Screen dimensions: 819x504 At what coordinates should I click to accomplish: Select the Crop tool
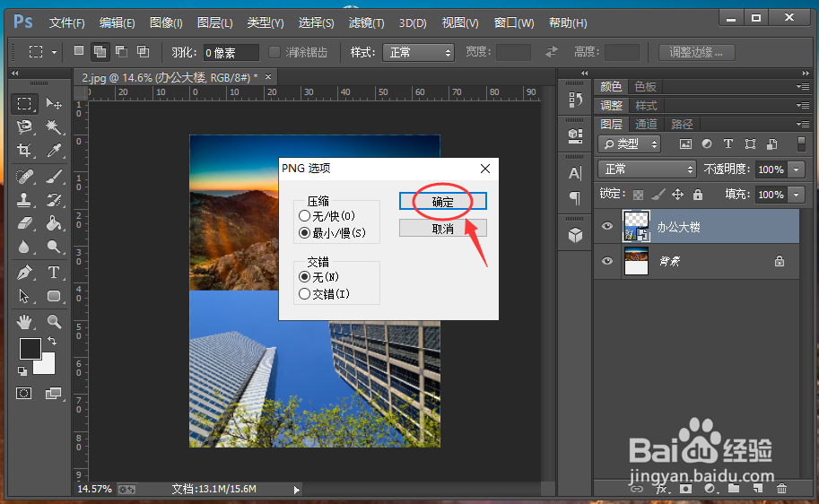coord(24,151)
